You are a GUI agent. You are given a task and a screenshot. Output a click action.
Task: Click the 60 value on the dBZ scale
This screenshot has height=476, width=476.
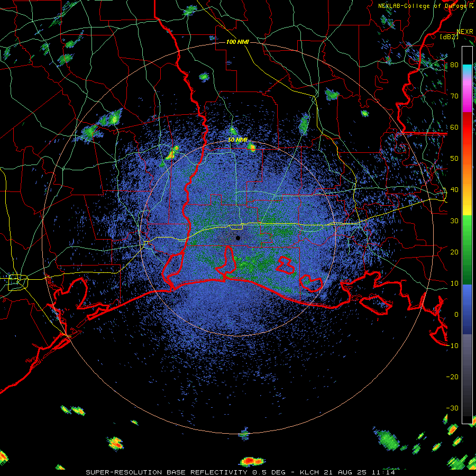(454, 127)
